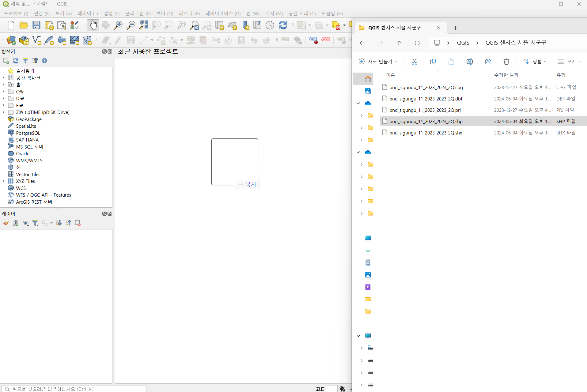Open the Layer Styling panel
Viewport: 587px width, 392px height.
tap(6, 223)
